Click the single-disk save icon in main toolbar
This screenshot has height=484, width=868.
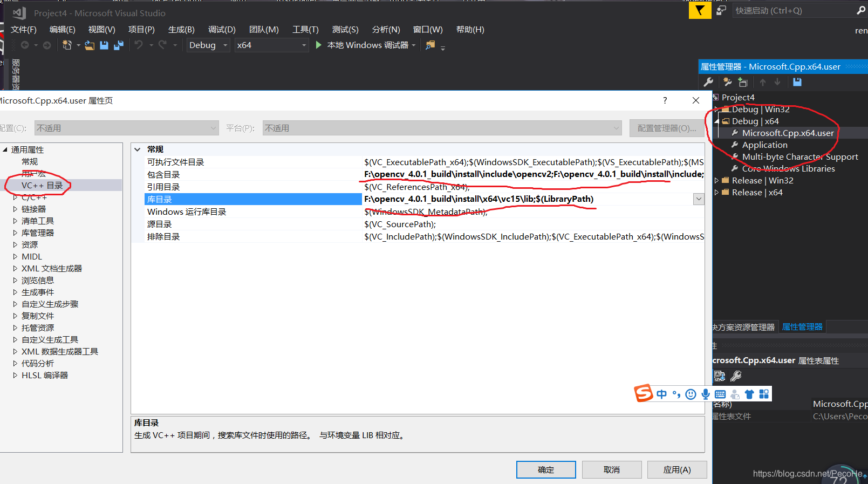coord(104,45)
